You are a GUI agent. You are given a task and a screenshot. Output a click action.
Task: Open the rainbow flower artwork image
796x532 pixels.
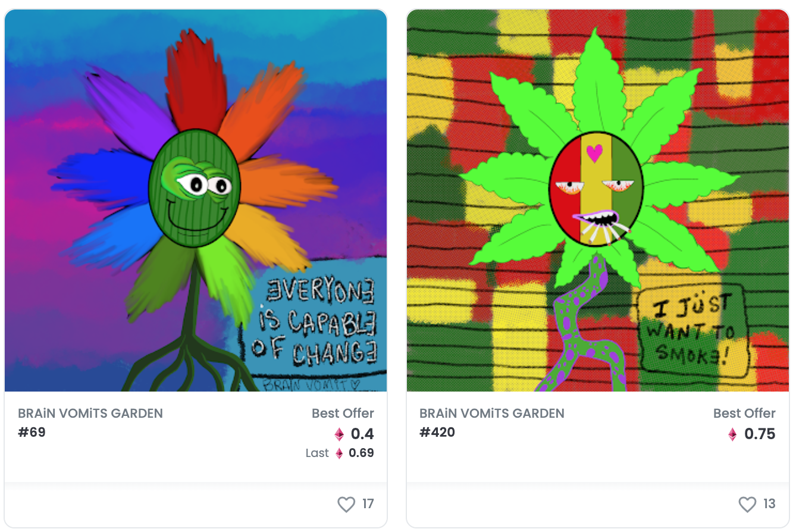tap(196, 201)
